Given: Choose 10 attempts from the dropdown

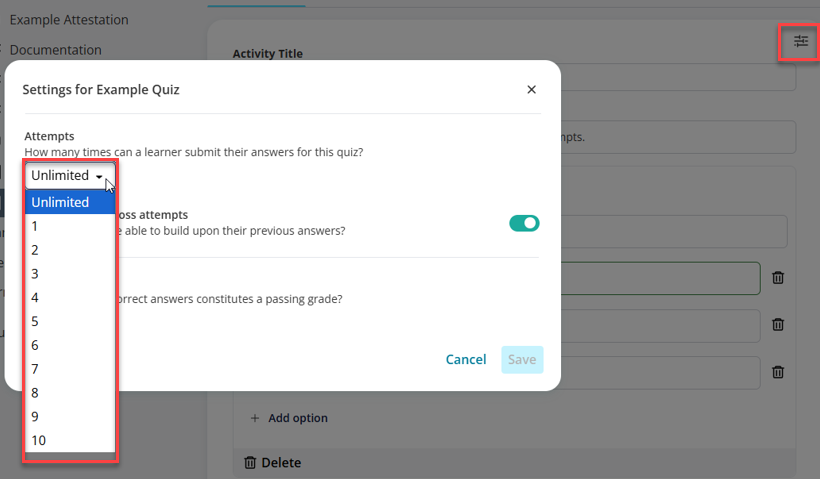Looking at the screenshot, I should coord(70,440).
